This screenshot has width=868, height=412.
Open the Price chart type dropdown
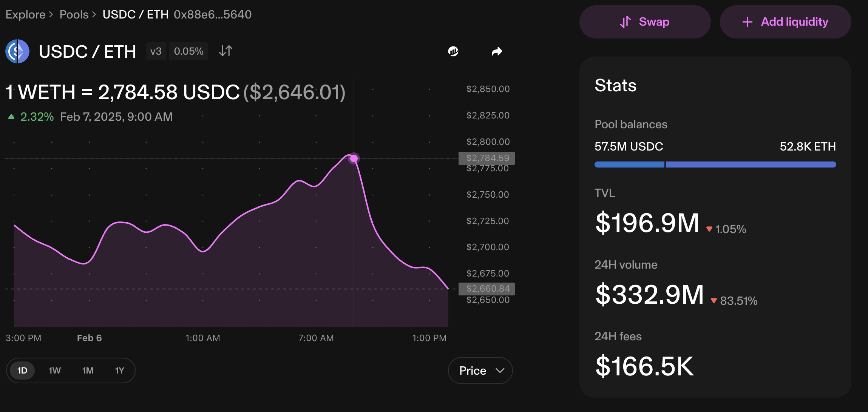[480, 370]
